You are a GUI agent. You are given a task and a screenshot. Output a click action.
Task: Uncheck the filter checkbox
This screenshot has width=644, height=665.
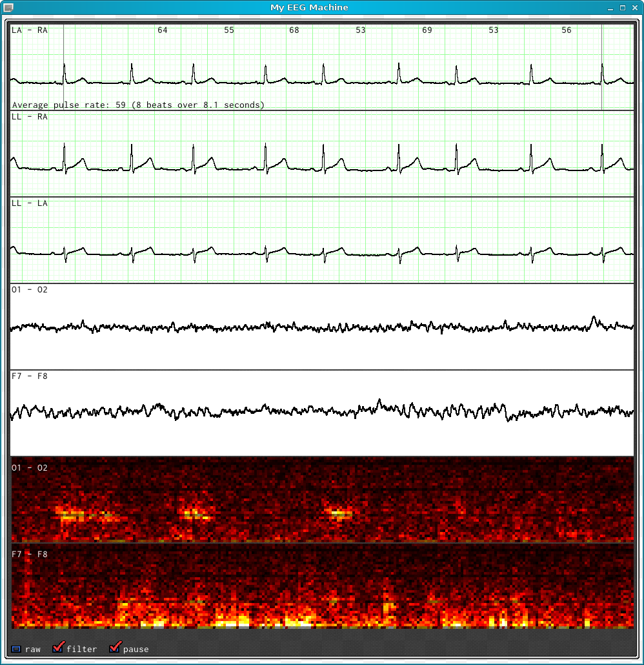click(57, 648)
